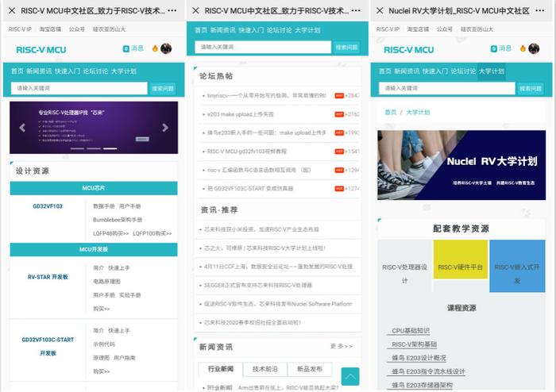The width and height of the screenshot is (556, 392).
Task: Focus the keyword search field on left page
Action: point(79,88)
